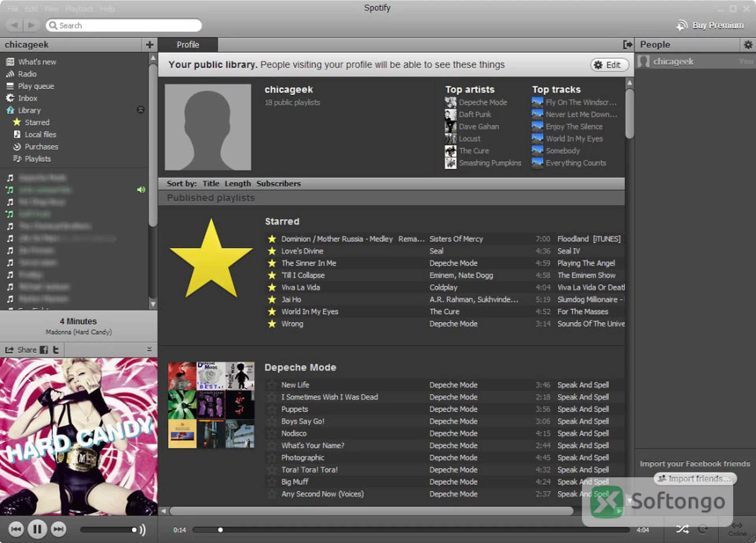Open the People panel settings gear
The image size is (756, 543).
tap(748, 45)
